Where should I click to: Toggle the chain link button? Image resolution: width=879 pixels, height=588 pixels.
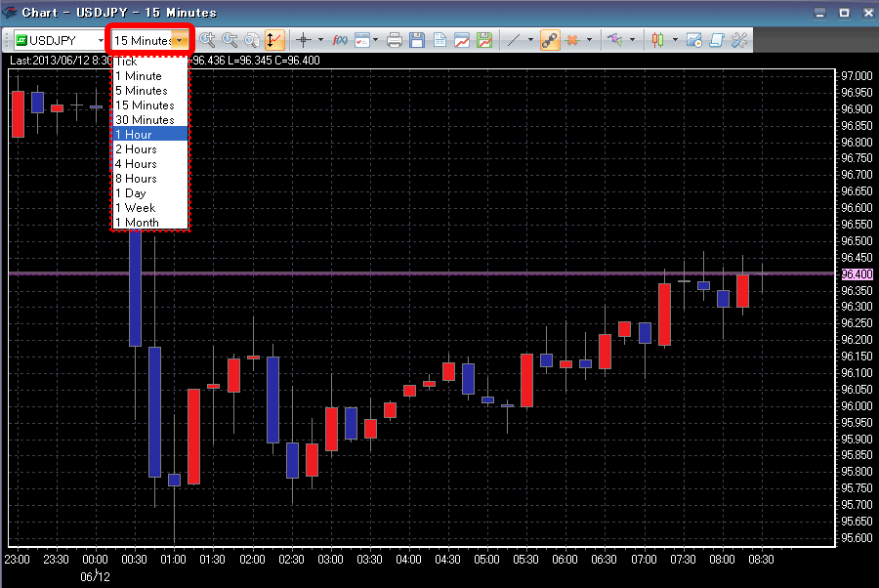[x=550, y=40]
